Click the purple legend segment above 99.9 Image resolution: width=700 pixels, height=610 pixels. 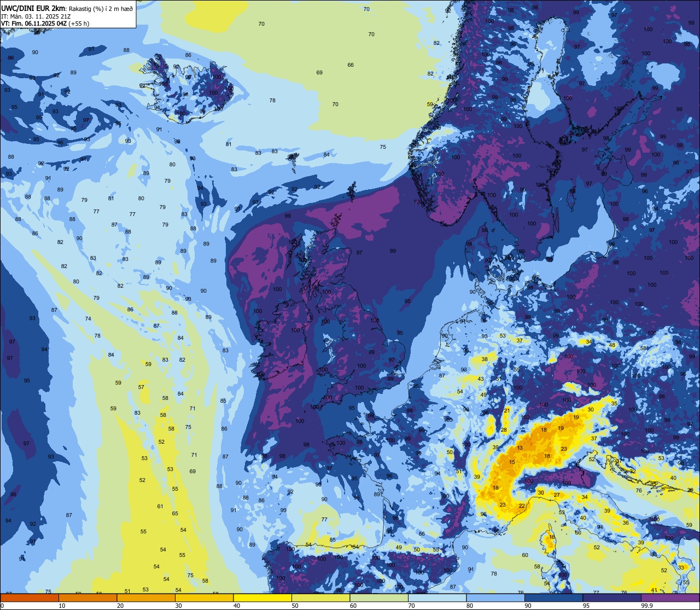[670, 597]
